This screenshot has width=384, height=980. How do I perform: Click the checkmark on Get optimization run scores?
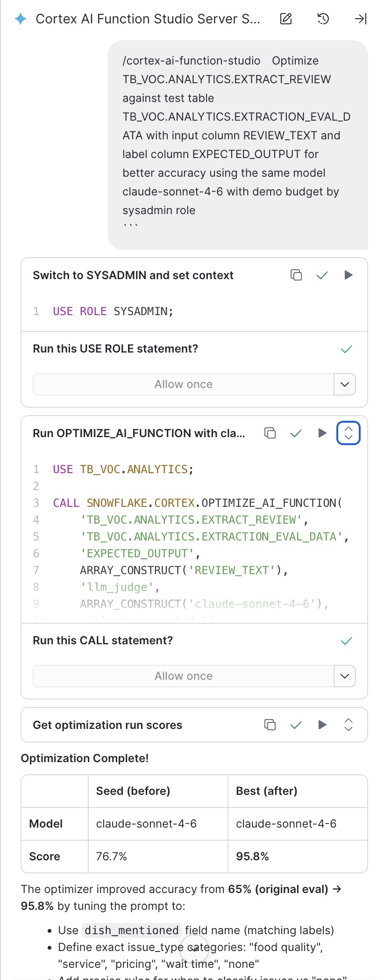(296, 725)
